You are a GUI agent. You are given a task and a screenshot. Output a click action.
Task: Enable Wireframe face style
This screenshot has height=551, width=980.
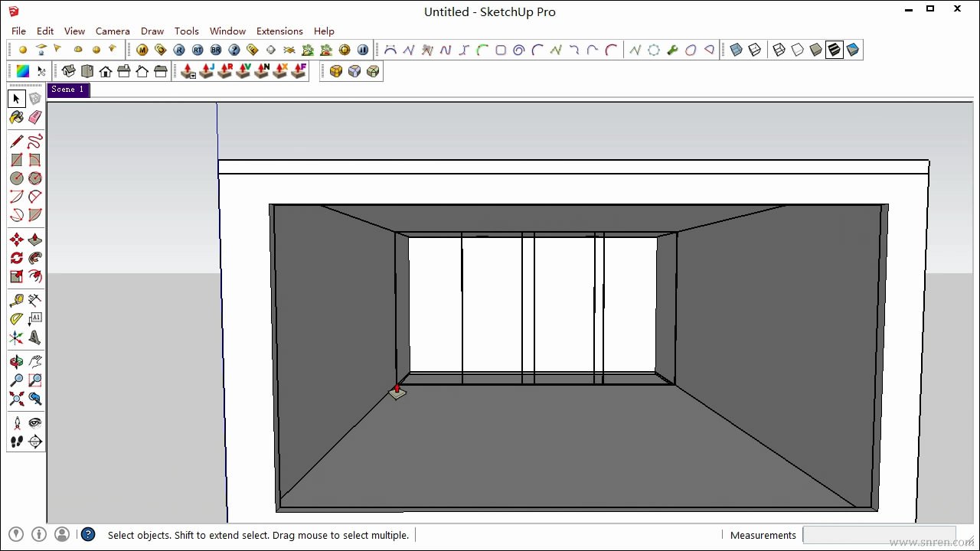coord(779,50)
